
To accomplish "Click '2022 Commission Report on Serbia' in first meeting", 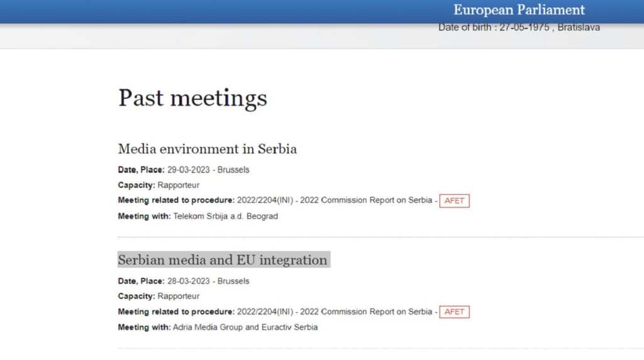I will [x=367, y=200].
